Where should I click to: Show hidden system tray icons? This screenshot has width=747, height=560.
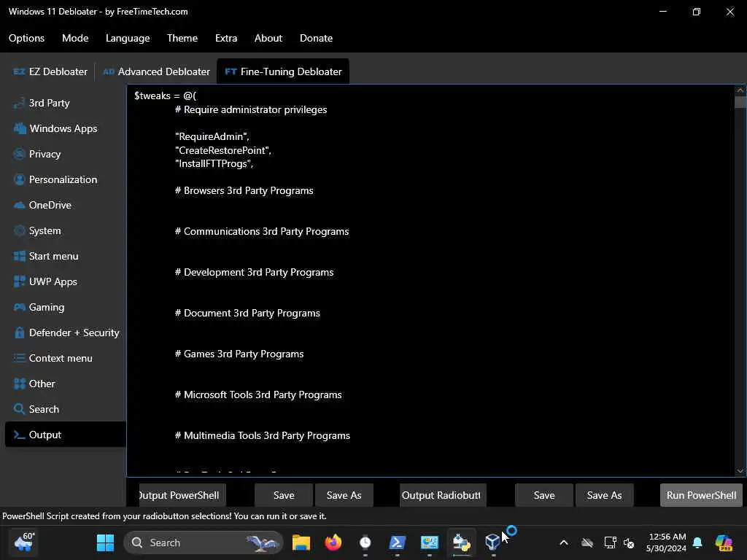564,542
